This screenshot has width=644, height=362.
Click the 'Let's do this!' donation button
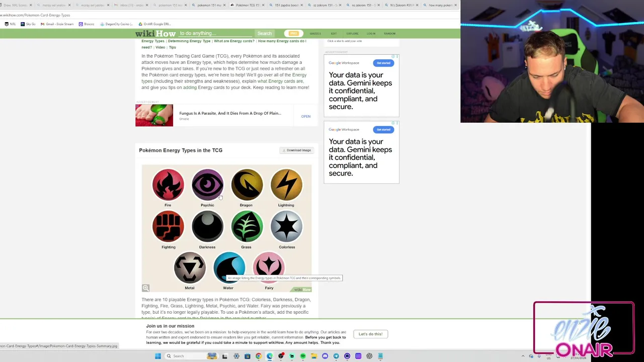(x=370, y=334)
